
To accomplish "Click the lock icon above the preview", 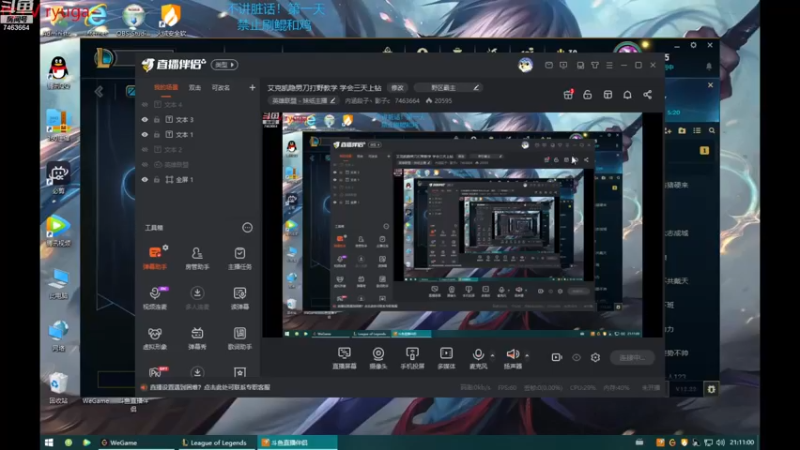I will click(587, 95).
